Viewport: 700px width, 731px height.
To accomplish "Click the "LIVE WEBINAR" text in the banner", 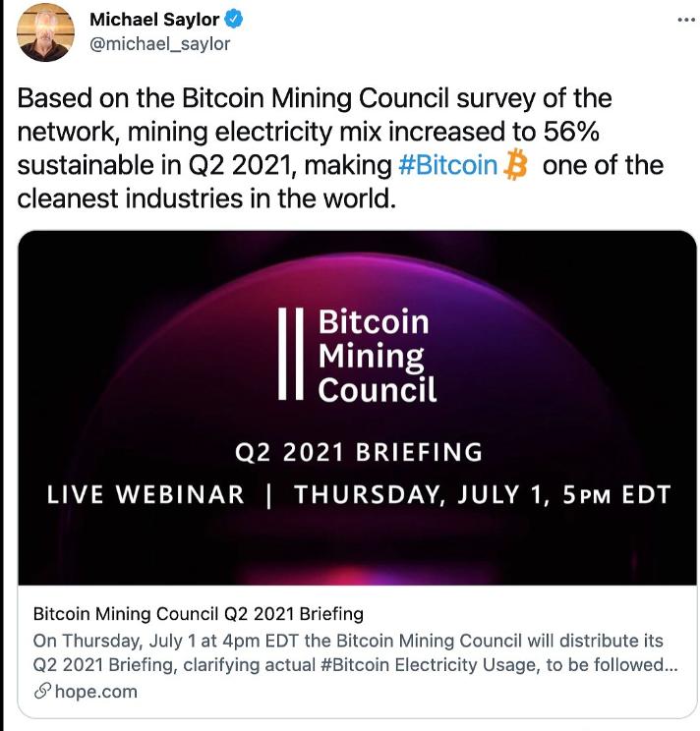I will (x=146, y=494).
